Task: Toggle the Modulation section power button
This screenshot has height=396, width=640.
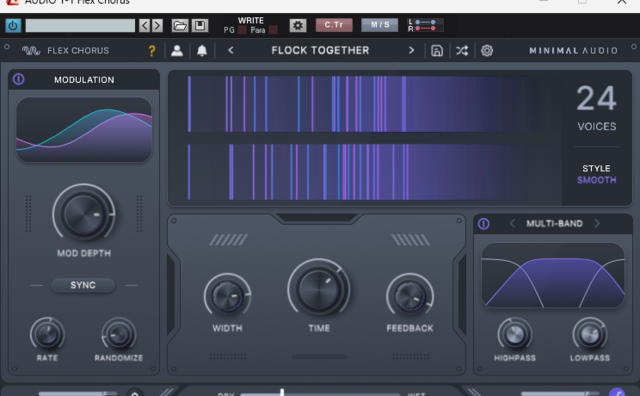Action: (18, 79)
